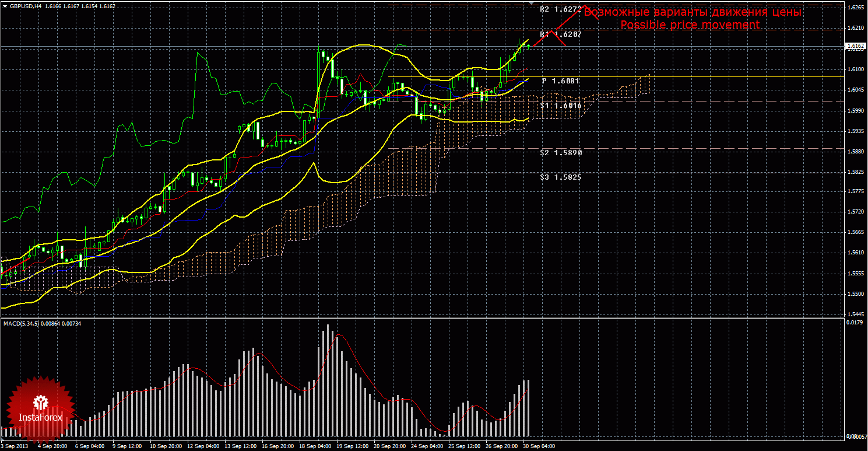Click 1.5555 on the price axis
This screenshot has width=868, height=451.
click(x=856, y=274)
